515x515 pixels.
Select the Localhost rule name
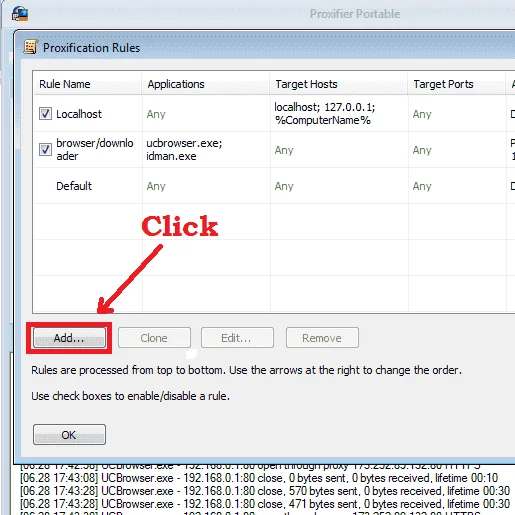coord(79,114)
